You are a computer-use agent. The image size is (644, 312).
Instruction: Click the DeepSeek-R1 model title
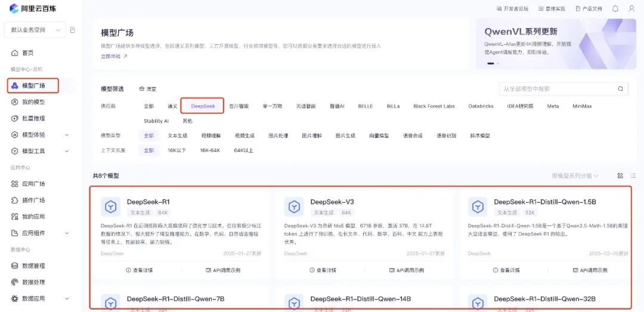(x=148, y=202)
